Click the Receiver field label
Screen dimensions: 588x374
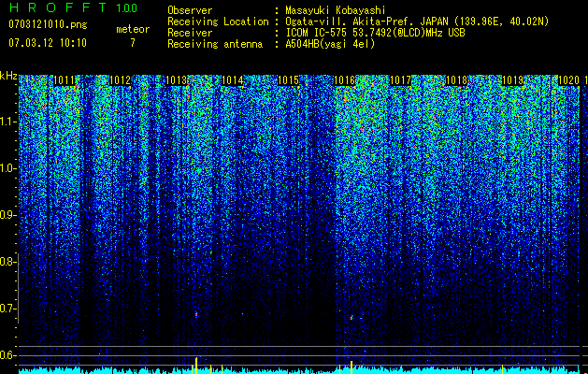(190, 33)
